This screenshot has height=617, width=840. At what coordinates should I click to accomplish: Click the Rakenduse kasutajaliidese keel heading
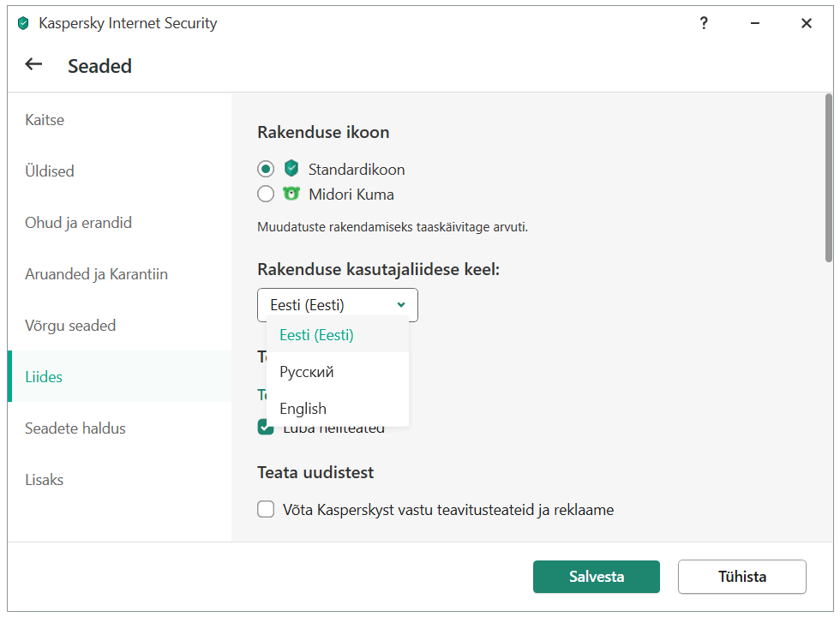[378, 269]
